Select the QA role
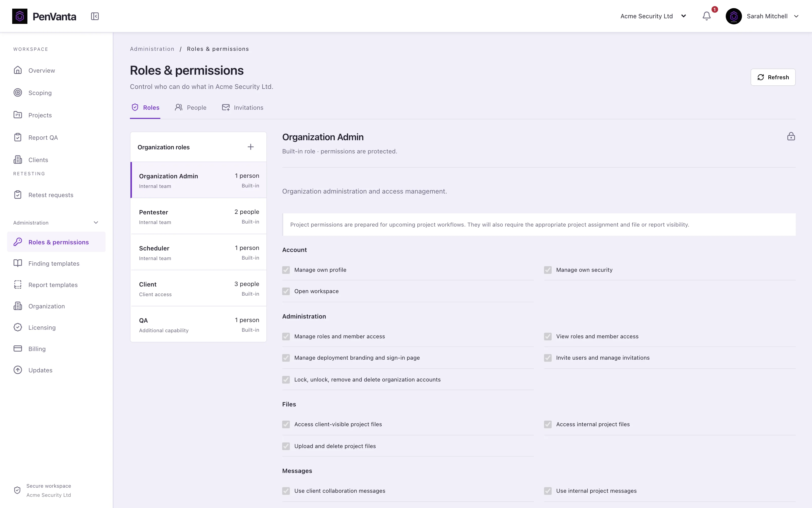Viewport: 812px width, 508px height. [199, 324]
